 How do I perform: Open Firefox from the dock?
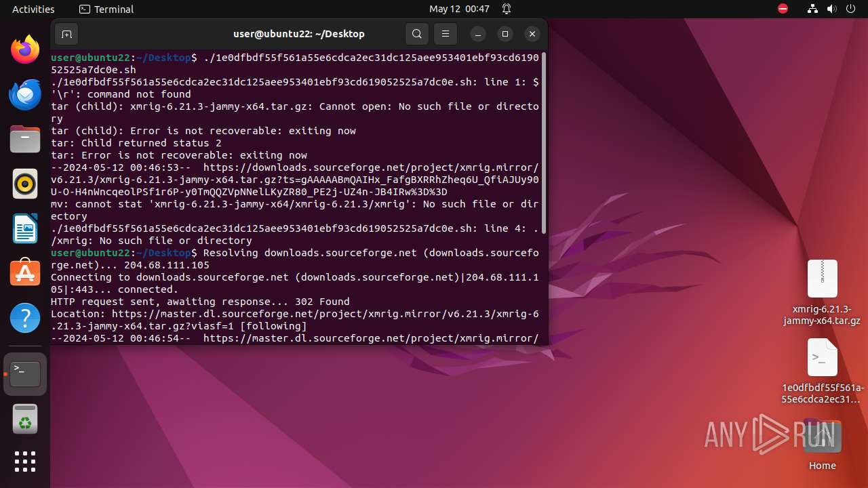coord(25,49)
